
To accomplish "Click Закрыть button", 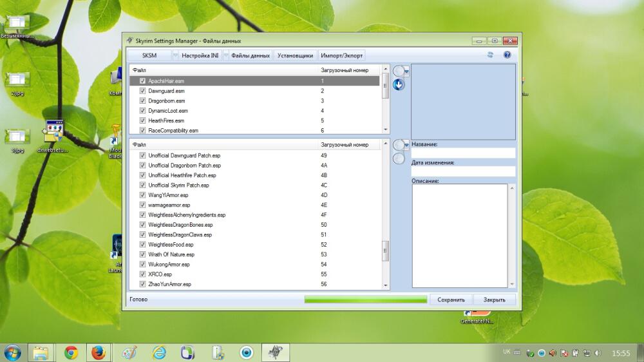I will tap(494, 300).
